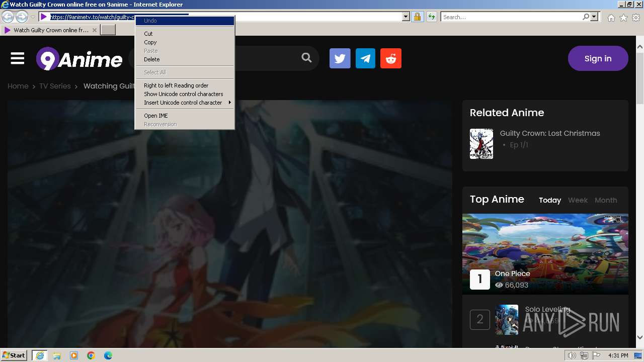Screen dimensions: 644x362
Task: Switch Top Anime to Week
Action: point(578,200)
